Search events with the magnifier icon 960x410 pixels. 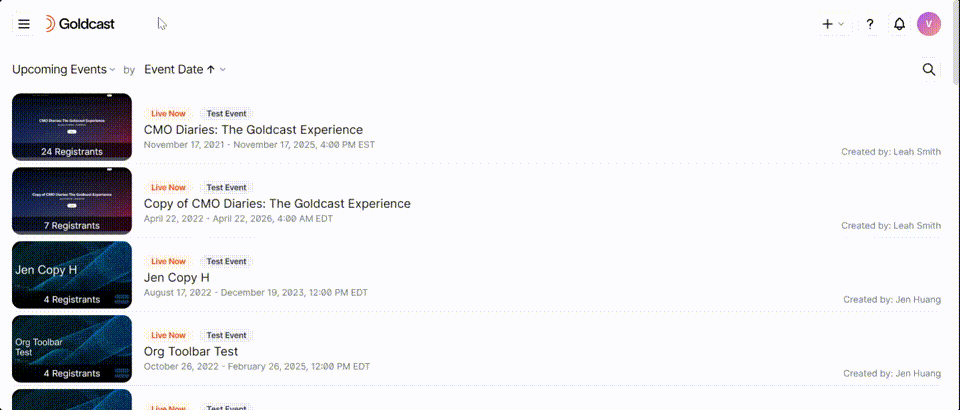pyautogui.click(x=929, y=69)
